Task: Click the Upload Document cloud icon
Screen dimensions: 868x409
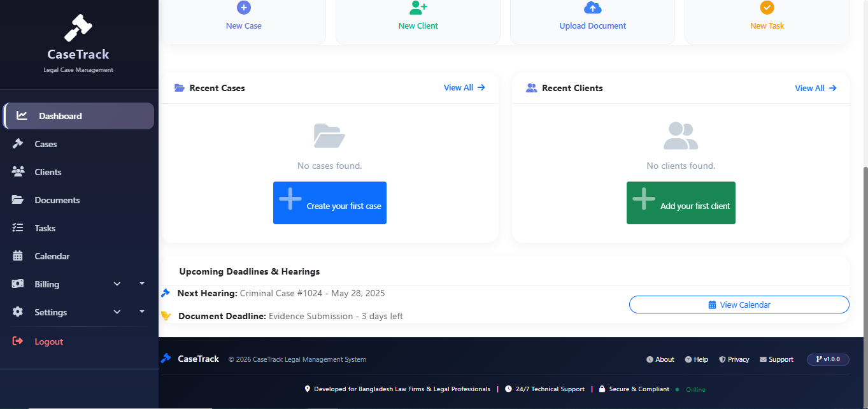Action: [593, 8]
